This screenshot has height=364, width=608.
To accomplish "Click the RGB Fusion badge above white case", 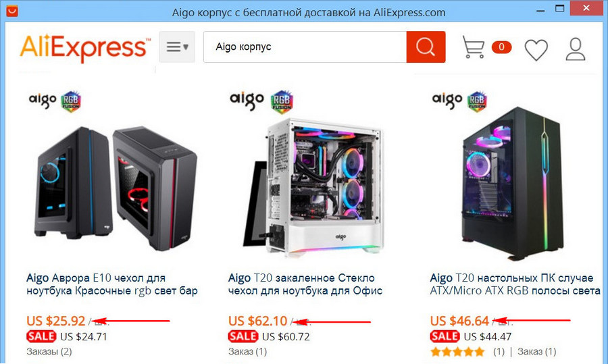I will [x=282, y=102].
